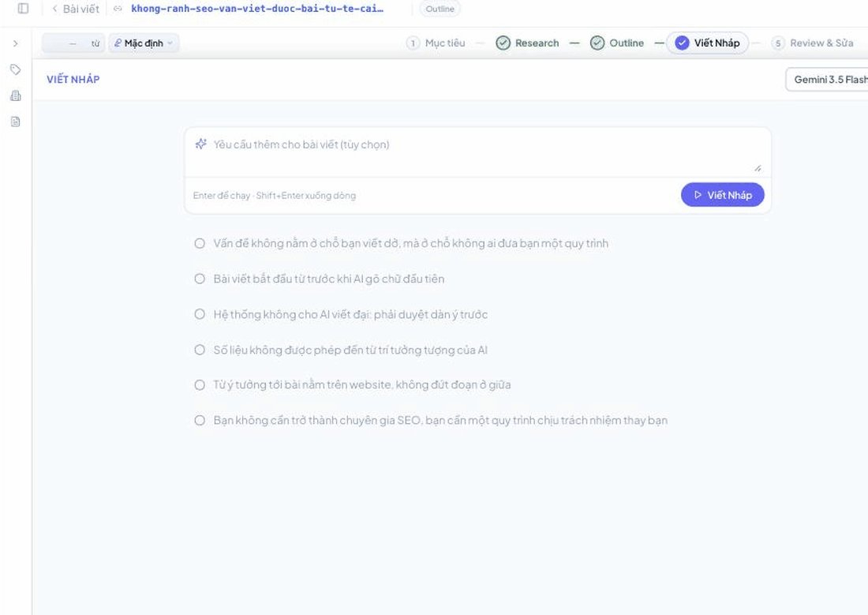
Task: Open the Mặc định style dropdown
Action: (144, 43)
